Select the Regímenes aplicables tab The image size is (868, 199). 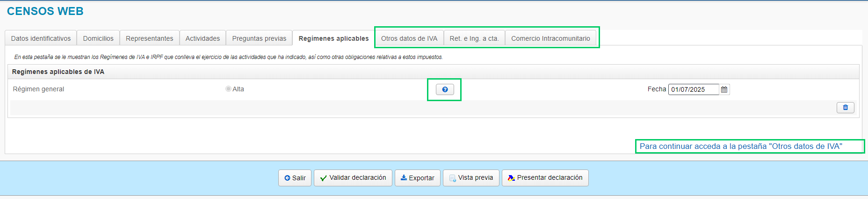pos(333,38)
